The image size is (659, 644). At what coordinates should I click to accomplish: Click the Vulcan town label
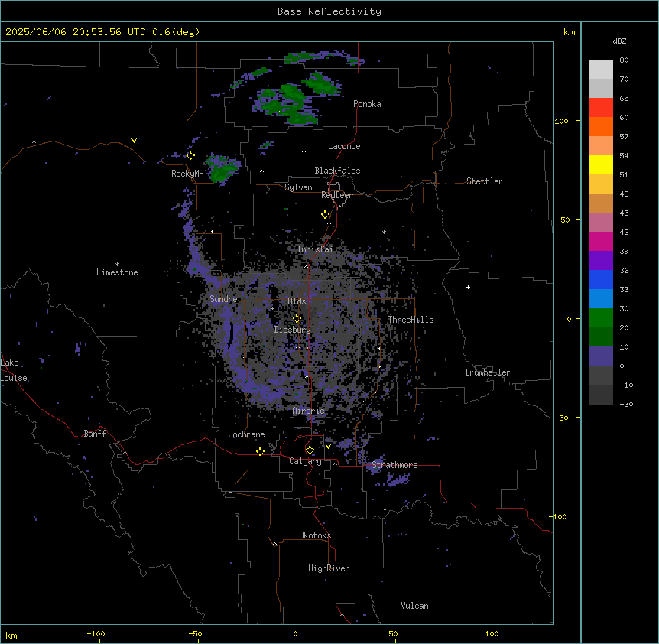tap(414, 606)
